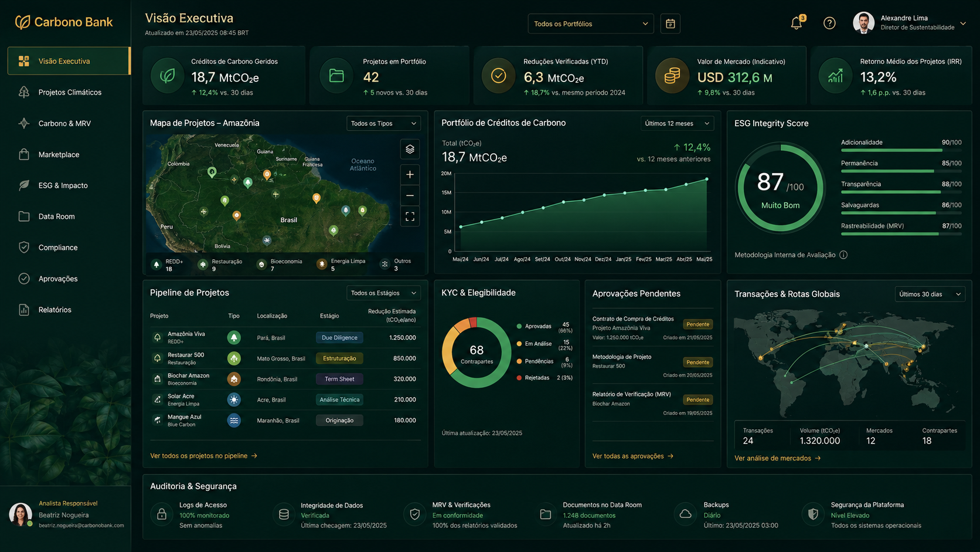Click the Logs de Acesso lock icon
Viewport: 980px width, 552px height.
tap(162, 514)
